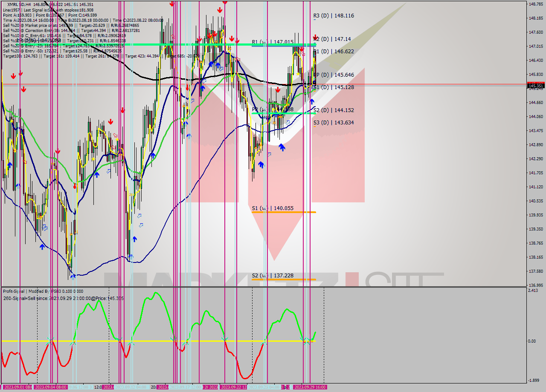546x392 pixels.
Task: Click the R2 (D) | 147.14 pivot label
Action: pos(332,39)
